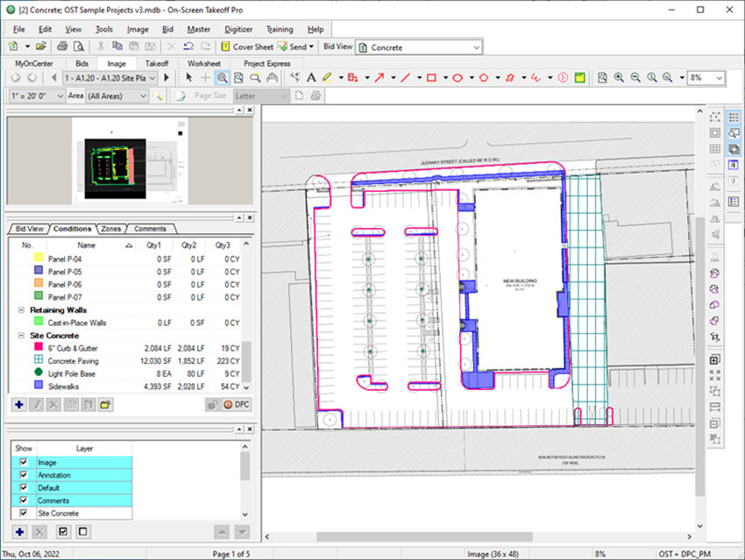The height and width of the screenshot is (560, 745).
Task: Open the scale dropdown showing 1" = 20' 0"
Action: point(59,96)
